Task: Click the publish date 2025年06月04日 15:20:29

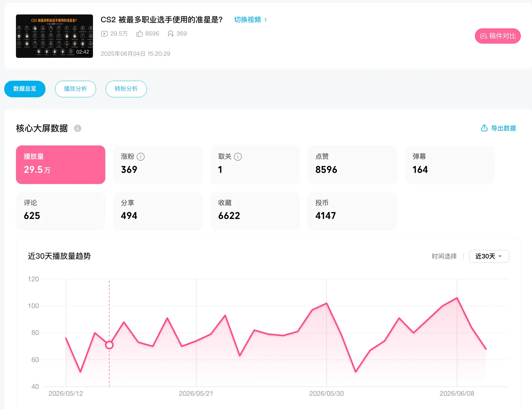Action: 135,54
